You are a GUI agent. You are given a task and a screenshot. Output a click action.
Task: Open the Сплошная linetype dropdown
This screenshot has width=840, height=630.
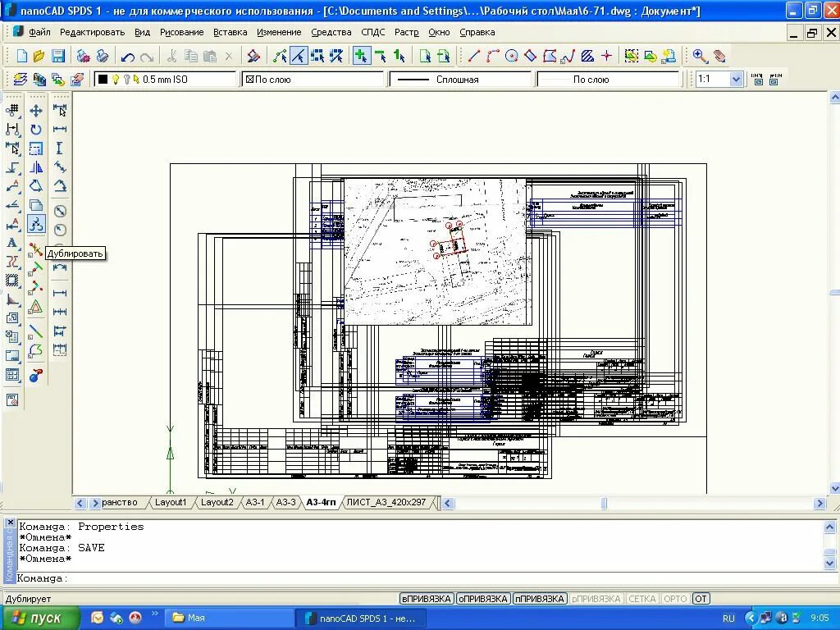(461, 80)
